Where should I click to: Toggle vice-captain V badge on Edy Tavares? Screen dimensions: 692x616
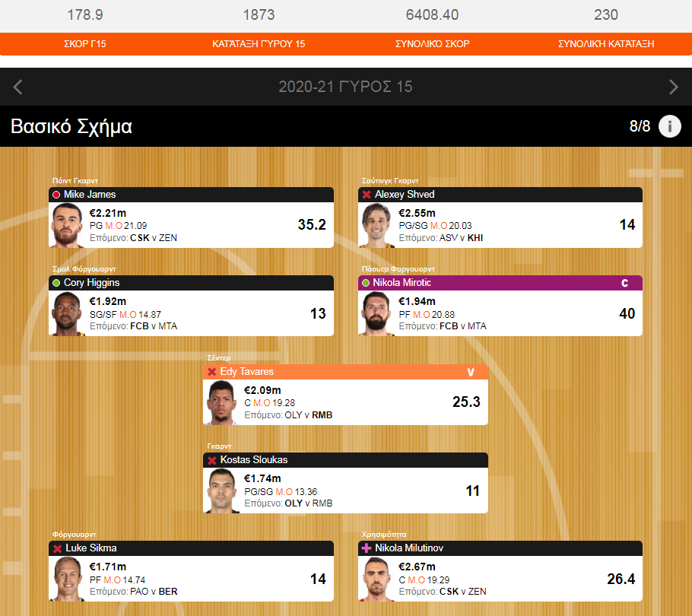click(x=471, y=372)
